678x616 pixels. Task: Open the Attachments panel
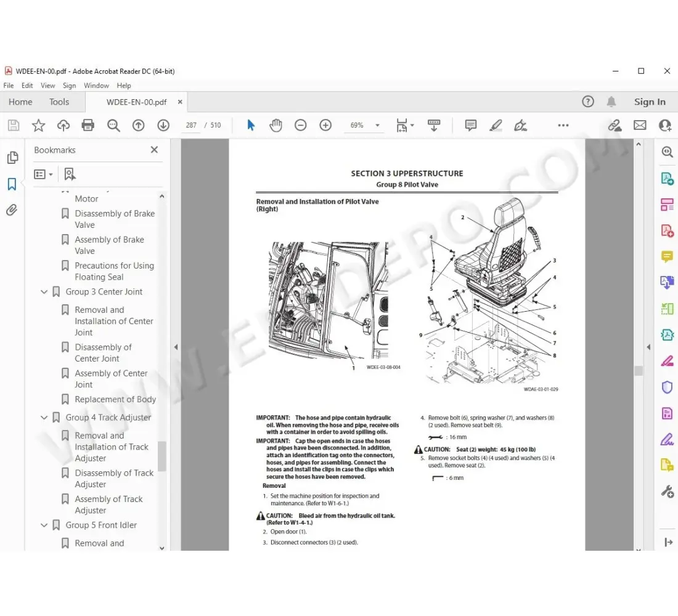point(12,209)
